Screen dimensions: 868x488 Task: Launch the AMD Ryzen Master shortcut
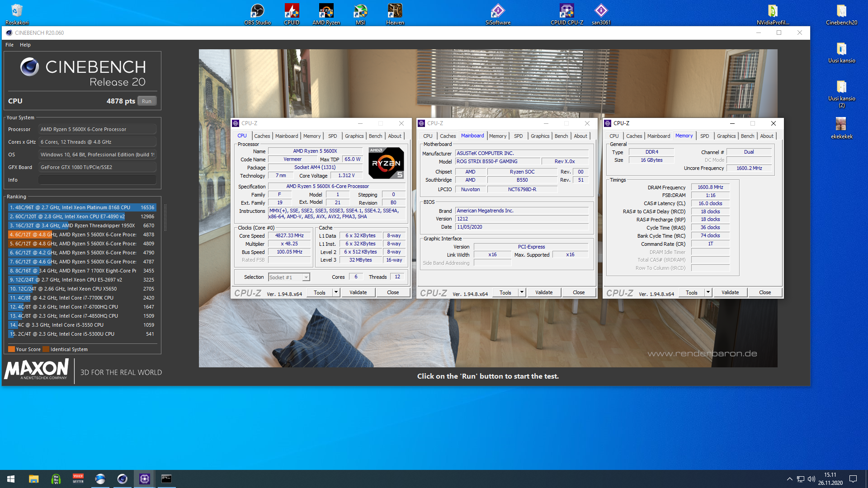[326, 14]
